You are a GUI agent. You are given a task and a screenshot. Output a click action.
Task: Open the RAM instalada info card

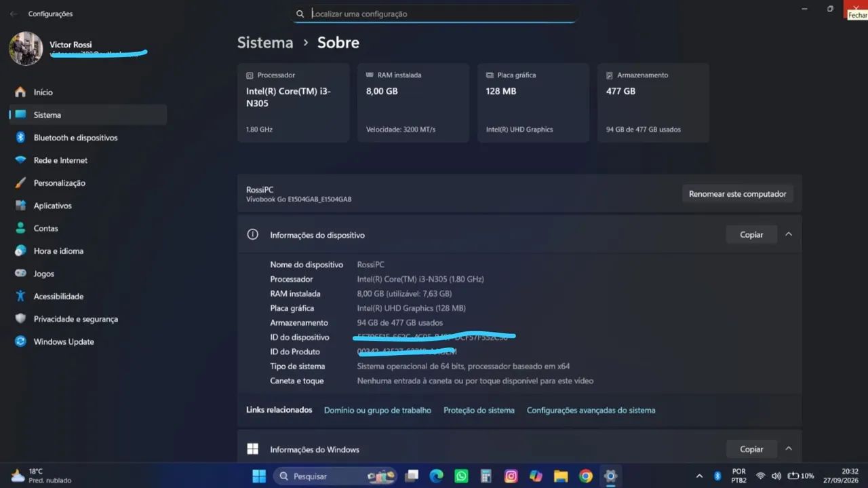414,102
